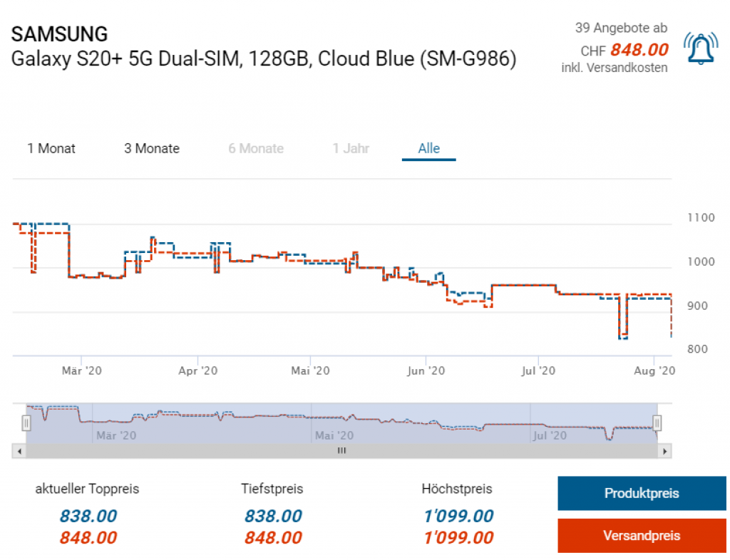The height and width of the screenshot is (560, 730).
Task: Click the price alert bell icon
Action: [x=701, y=48]
